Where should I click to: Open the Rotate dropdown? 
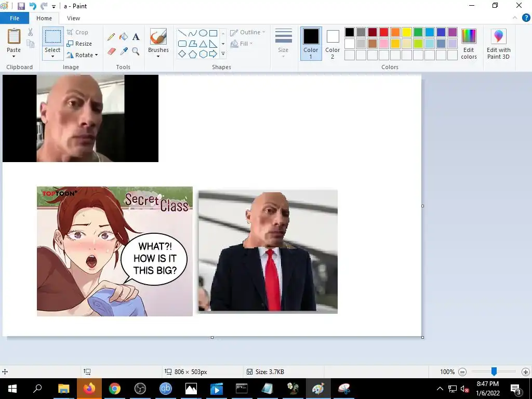(x=83, y=55)
